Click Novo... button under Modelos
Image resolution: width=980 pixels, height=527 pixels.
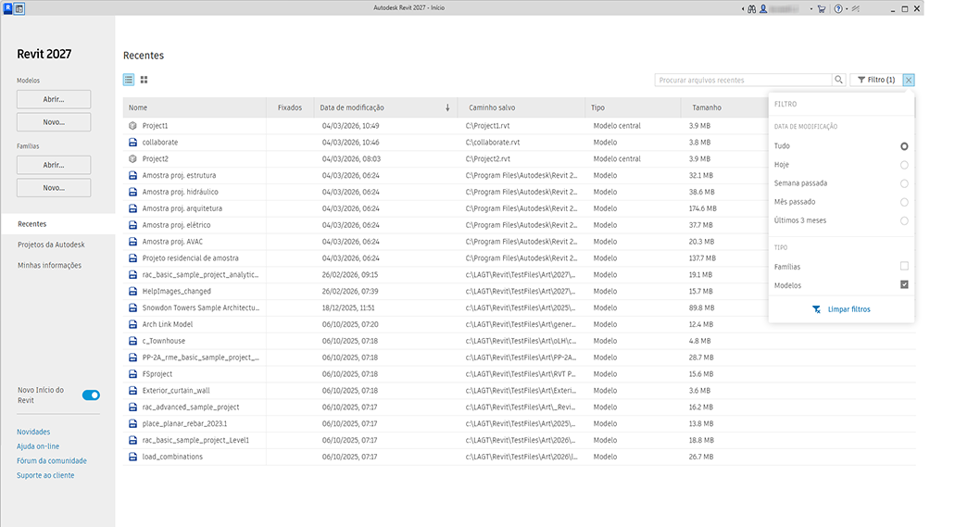(54, 122)
